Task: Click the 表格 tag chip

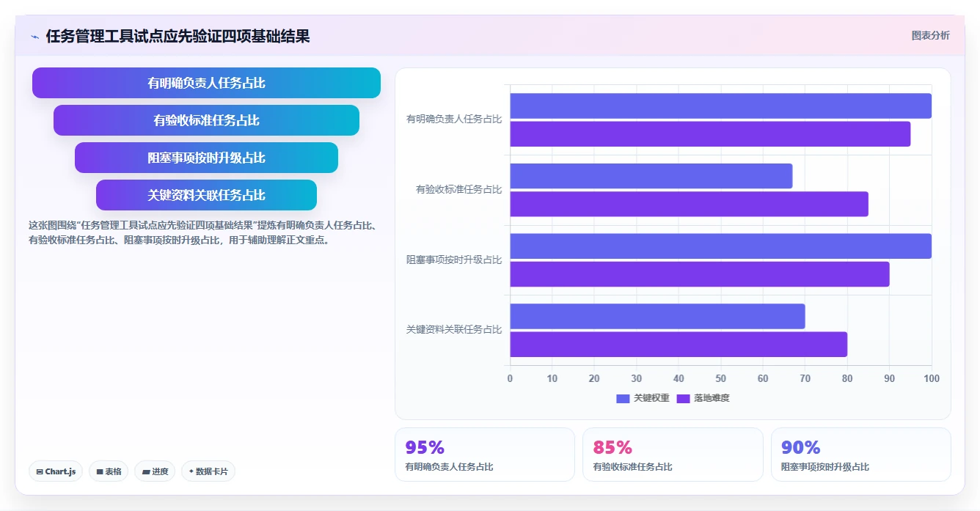Action: [x=109, y=471]
